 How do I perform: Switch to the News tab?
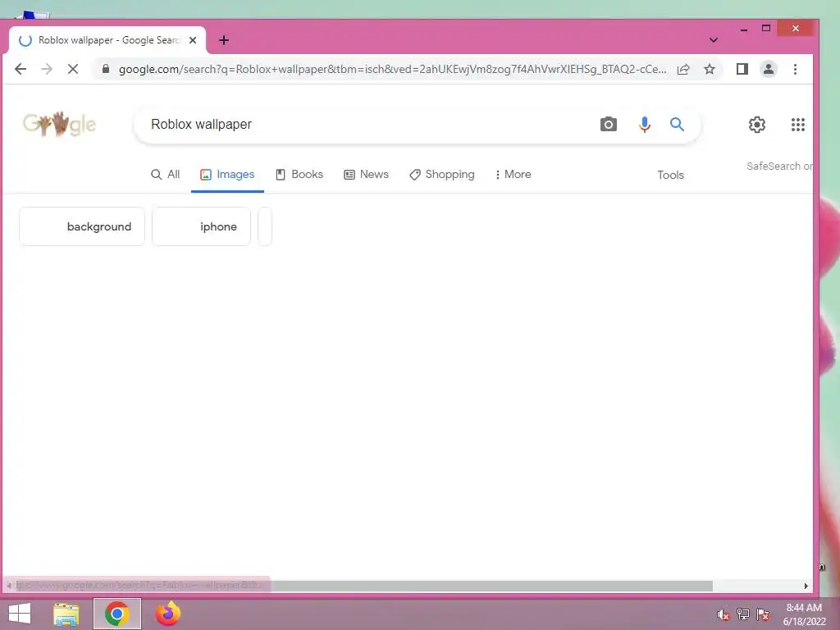point(367,174)
